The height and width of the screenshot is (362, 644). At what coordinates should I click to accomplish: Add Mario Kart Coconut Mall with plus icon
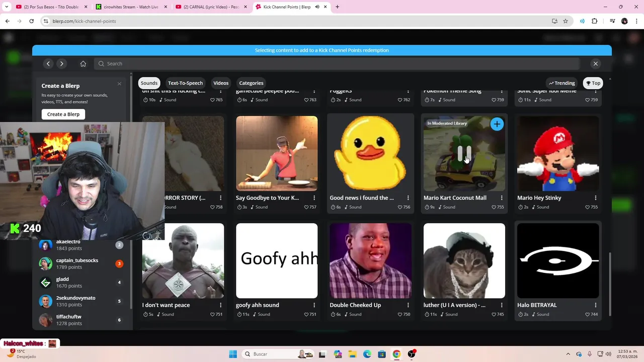pyautogui.click(x=497, y=124)
